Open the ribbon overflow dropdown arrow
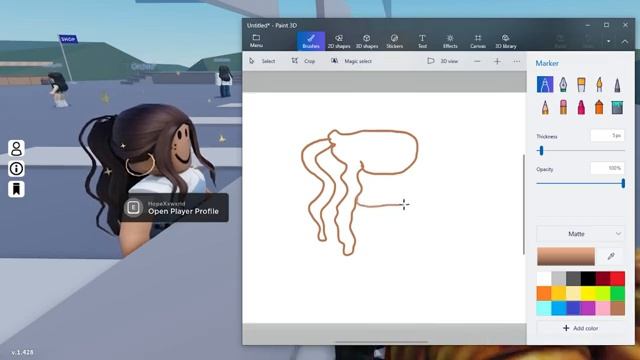The width and height of the screenshot is (640, 360). click(609, 42)
